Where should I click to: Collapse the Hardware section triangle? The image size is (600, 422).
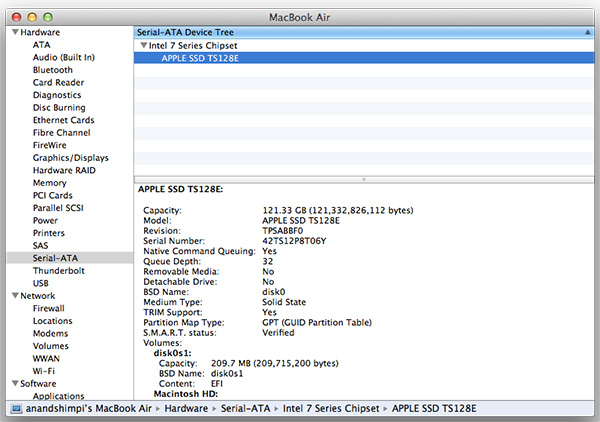pos(15,32)
